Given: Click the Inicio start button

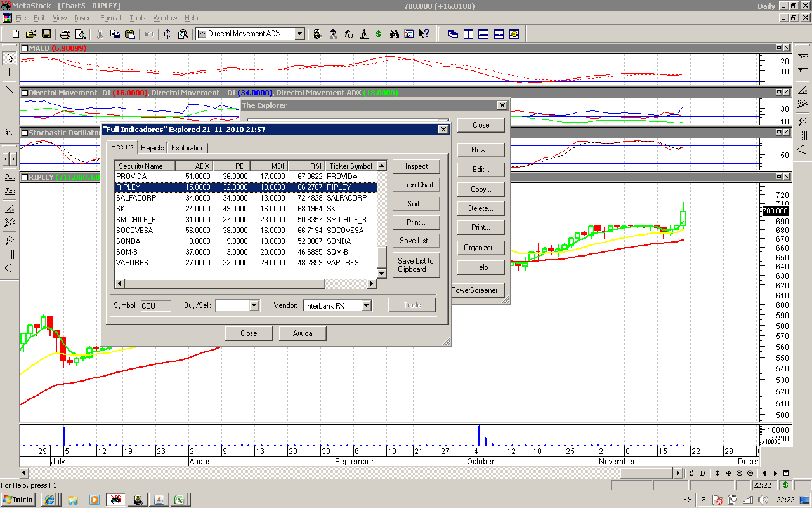Looking at the screenshot, I should click(18, 500).
